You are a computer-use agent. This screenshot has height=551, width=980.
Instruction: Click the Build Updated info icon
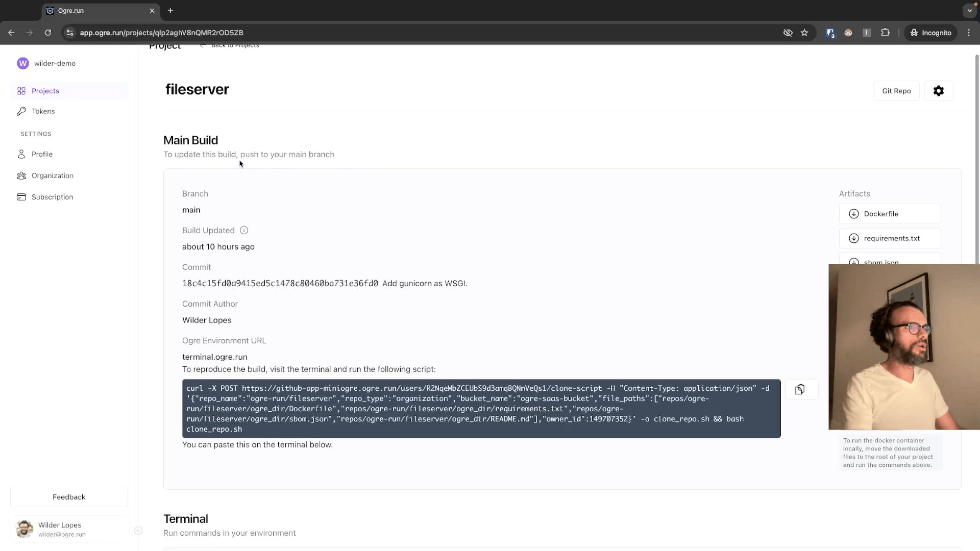point(244,230)
